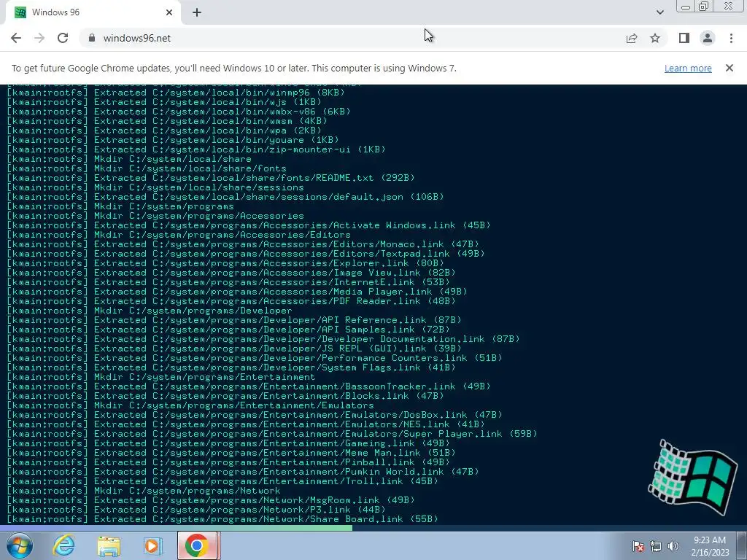Click the 'API Samples.link (72B)' log line
Viewport: 747px width, 560px height.
pos(228,330)
